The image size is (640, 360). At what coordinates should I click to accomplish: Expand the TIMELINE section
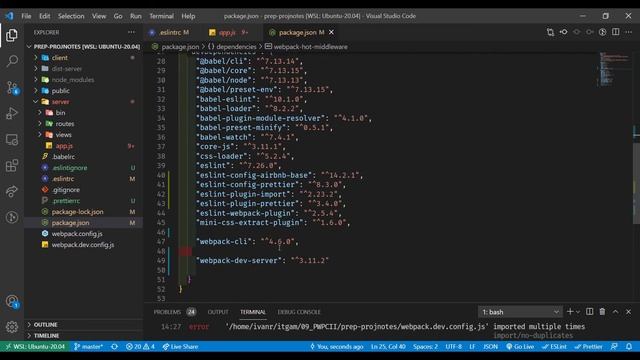pos(84,336)
